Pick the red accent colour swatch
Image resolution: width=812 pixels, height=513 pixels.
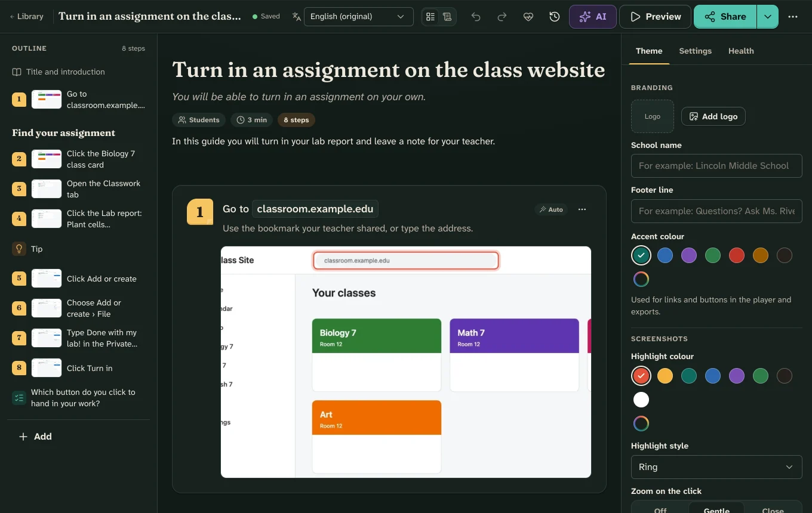737,255
